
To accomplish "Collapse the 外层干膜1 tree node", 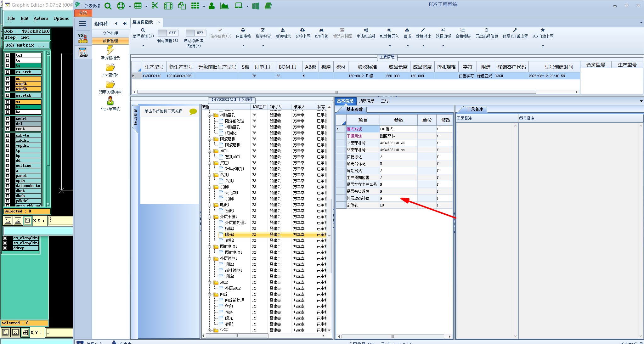I will [x=209, y=217].
